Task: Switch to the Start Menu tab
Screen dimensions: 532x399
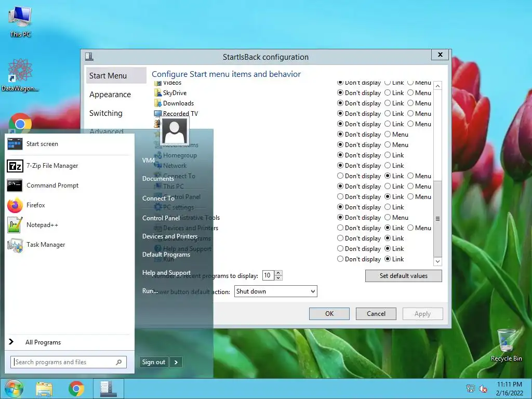Action: tap(116, 76)
